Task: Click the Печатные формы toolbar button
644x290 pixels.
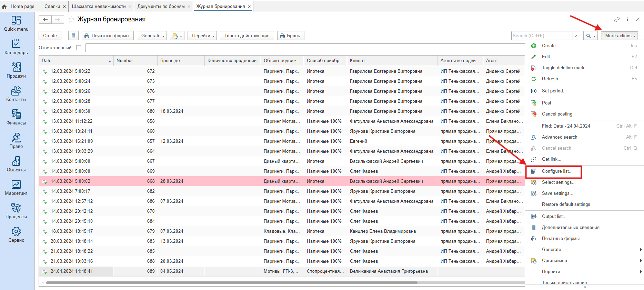Action: (x=108, y=36)
